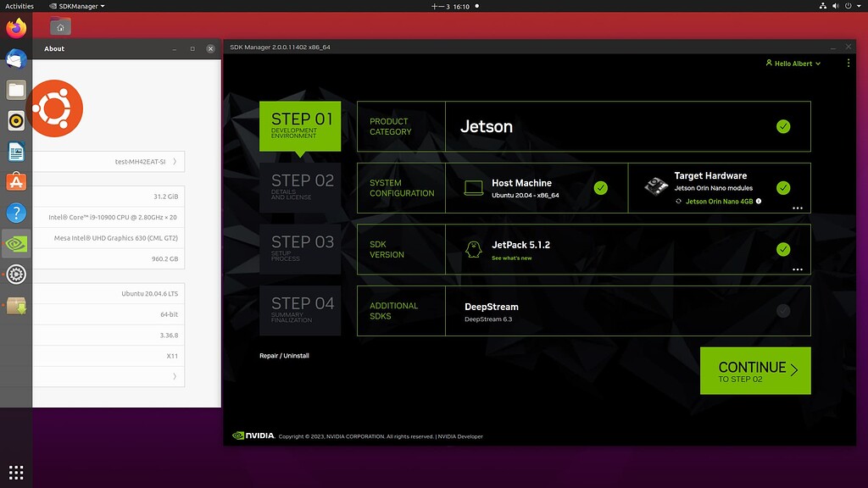Enable the DeepStream 6.3 additional SDK
868x488 pixels.
coord(782,311)
